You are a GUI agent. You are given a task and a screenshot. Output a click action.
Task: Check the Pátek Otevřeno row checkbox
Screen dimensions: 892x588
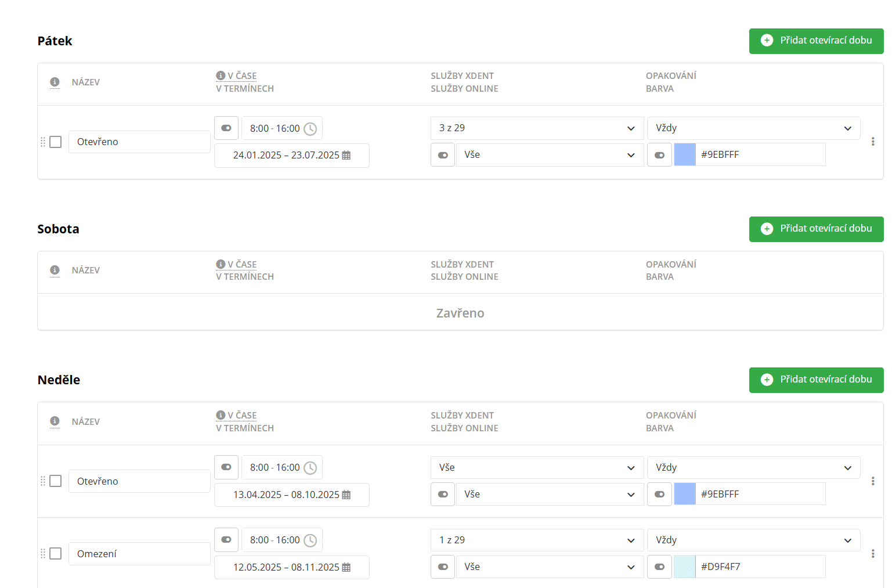point(56,142)
